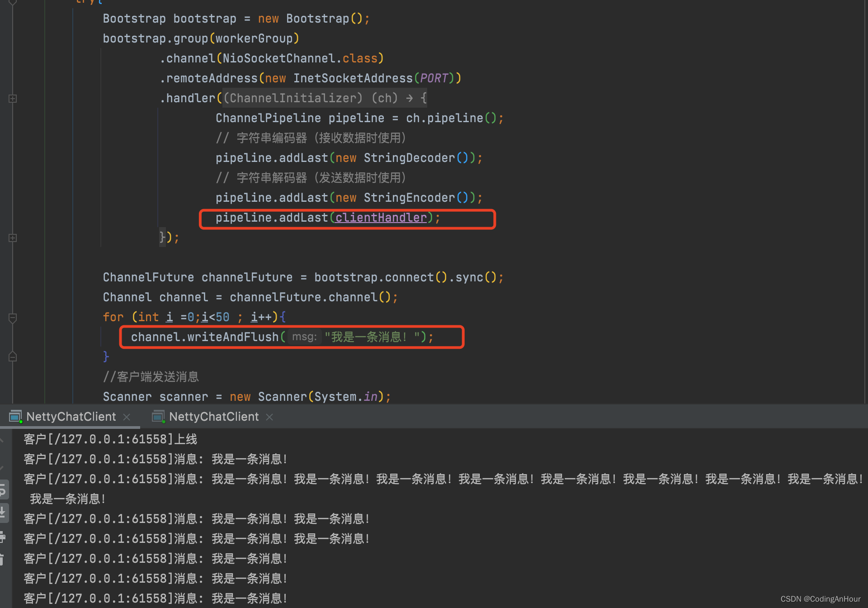The image size is (868, 608).
Task: Click System.in in the Scanner line
Action: point(346,397)
